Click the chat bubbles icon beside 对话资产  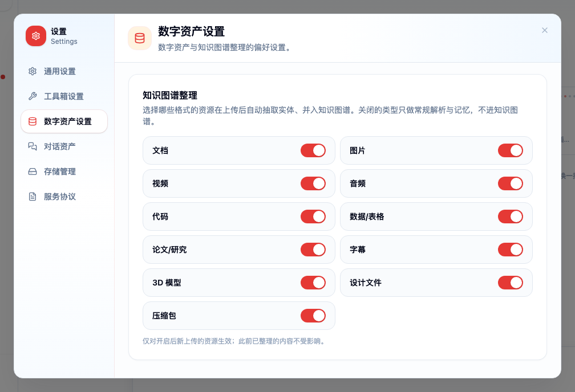[33, 146]
